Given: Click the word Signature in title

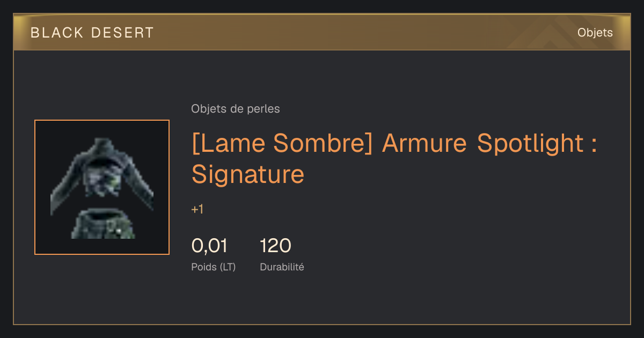Looking at the screenshot, I should tap(248, 174).
